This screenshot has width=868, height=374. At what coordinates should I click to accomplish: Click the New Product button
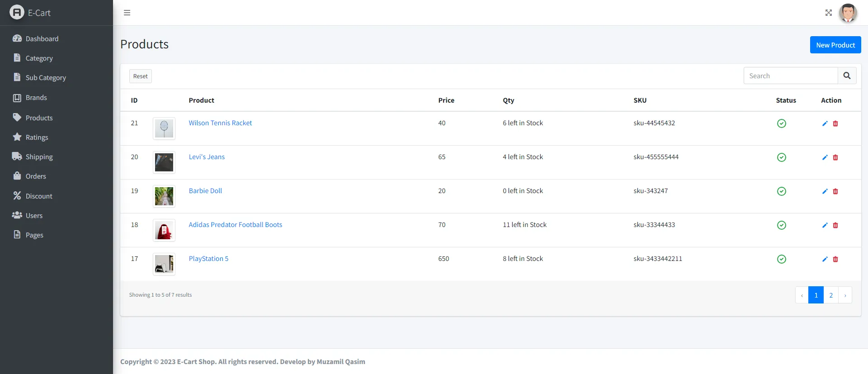(x=835, y=45)
